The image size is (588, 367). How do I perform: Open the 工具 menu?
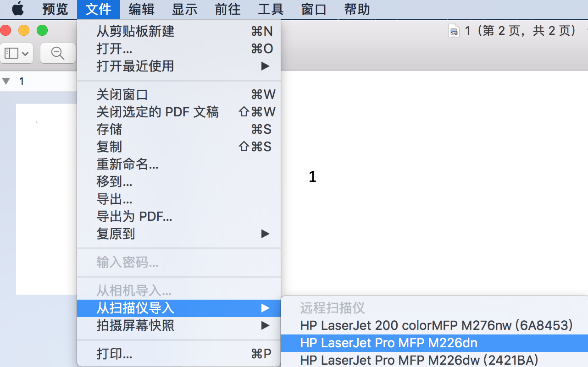(x=271, y=9)
